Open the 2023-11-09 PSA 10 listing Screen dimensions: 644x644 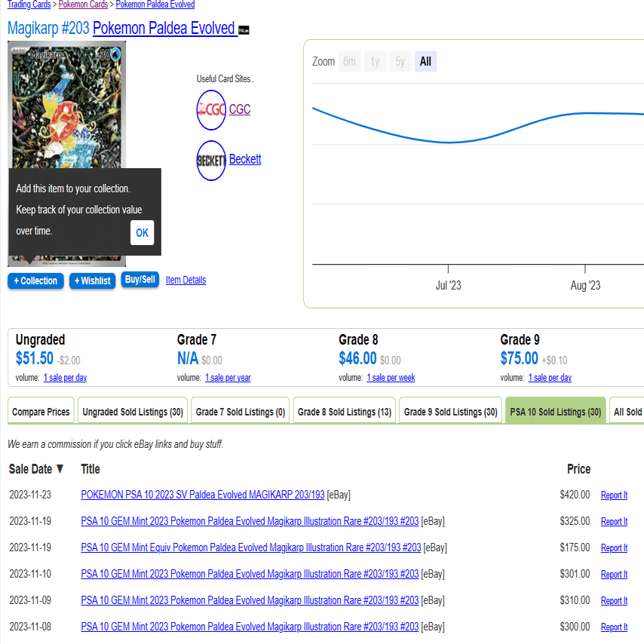(x=250, y=600)
